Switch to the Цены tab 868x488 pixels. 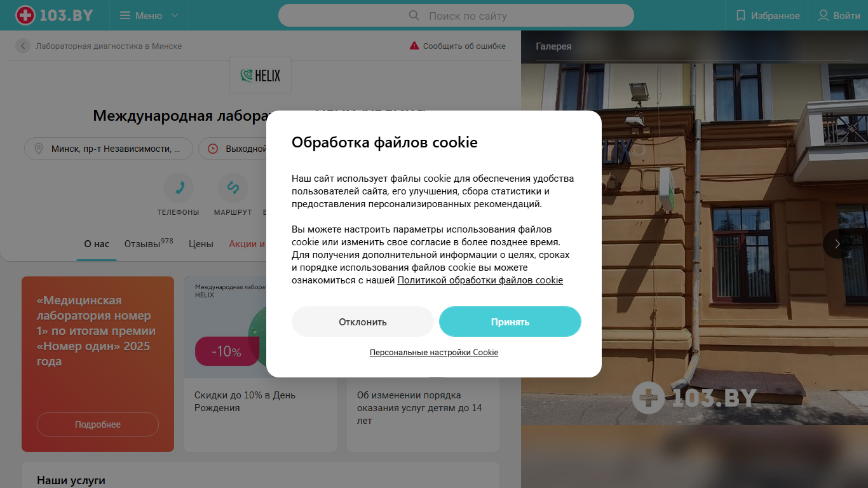(x=201, y=244)
